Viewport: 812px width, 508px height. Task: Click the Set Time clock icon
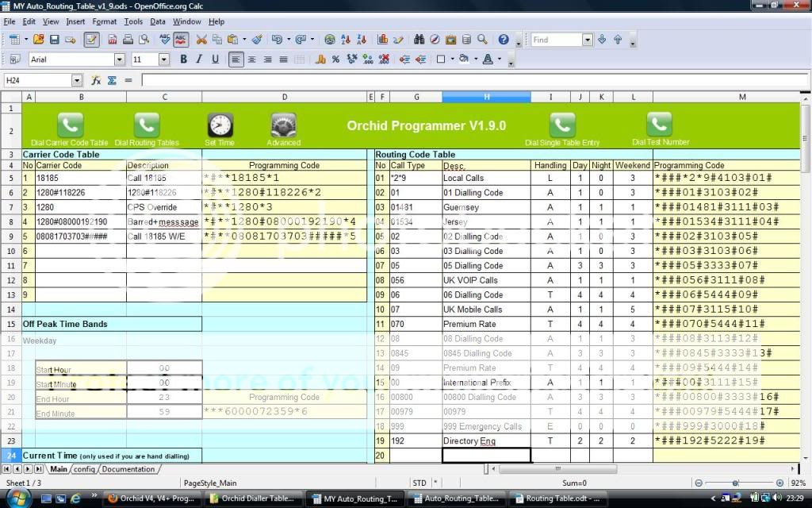coord(220,125)
